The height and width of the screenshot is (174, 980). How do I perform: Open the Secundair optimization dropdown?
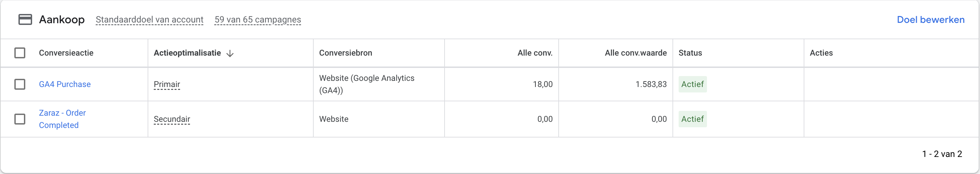(x=172, y=119)
